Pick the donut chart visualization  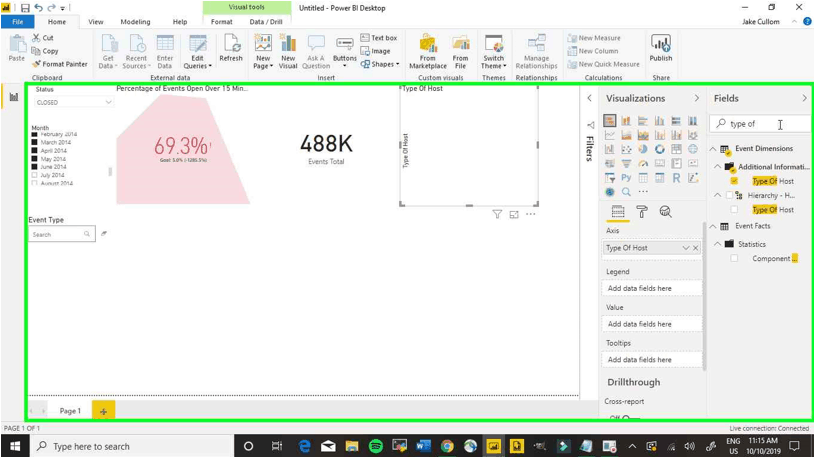point(659,149)
